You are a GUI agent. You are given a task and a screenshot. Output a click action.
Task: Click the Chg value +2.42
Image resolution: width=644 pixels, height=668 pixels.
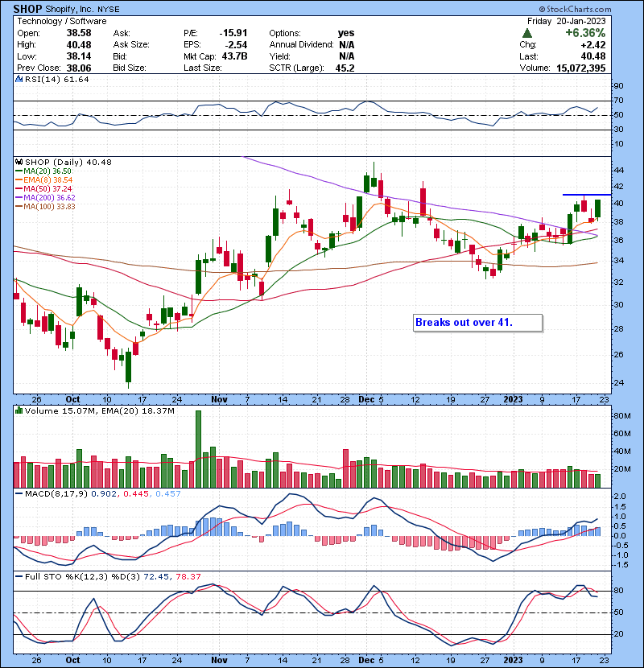pyautogui.click(x=592, y=45)
